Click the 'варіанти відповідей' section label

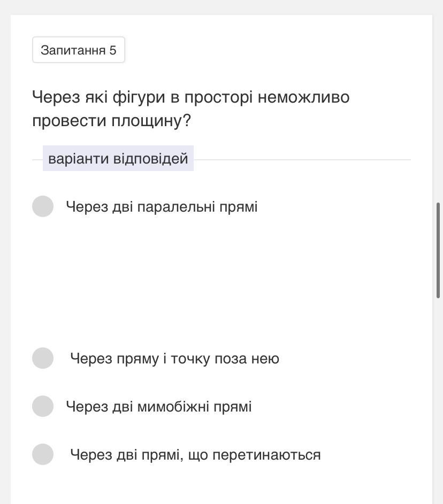[118, 159]
